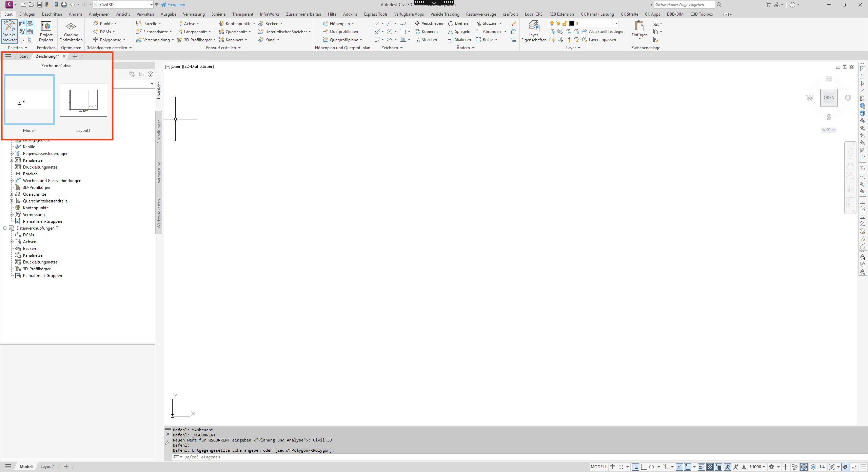
Task: Click the undo arrow
Action: pos(72,5)
